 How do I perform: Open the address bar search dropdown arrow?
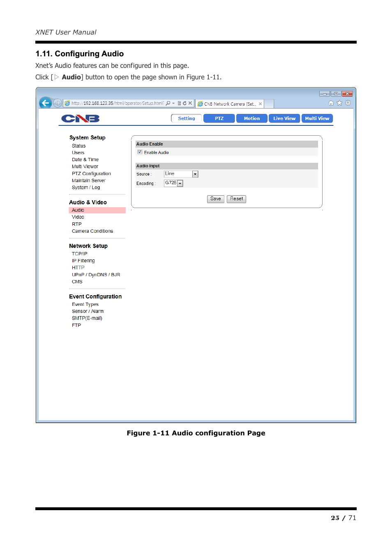[173, 103]
